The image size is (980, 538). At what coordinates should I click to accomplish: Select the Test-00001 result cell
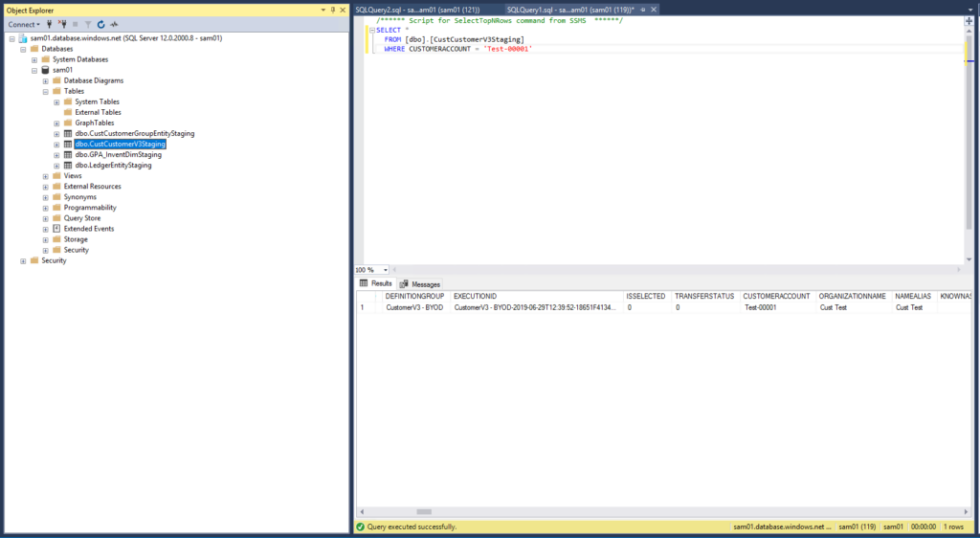[x=778, y=307]
